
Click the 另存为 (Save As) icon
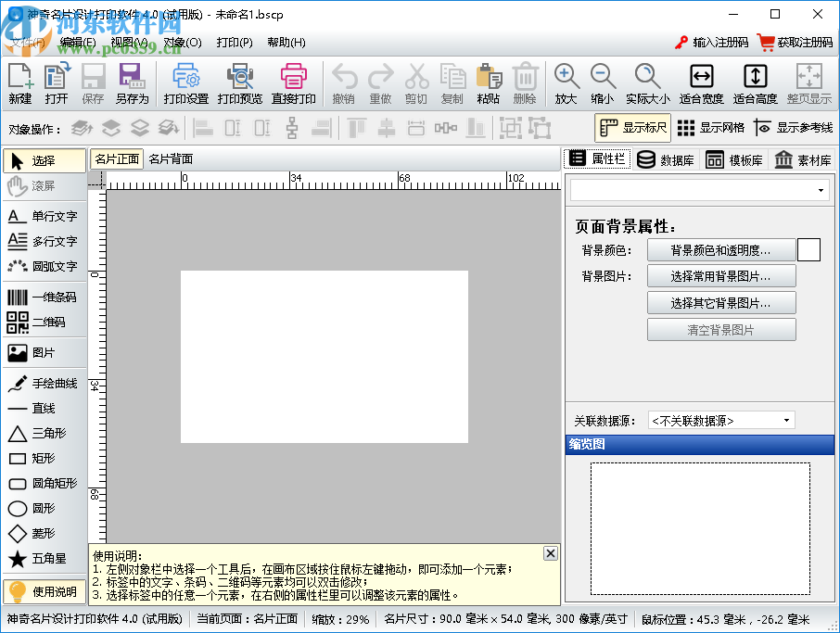(x=132, y=83)
